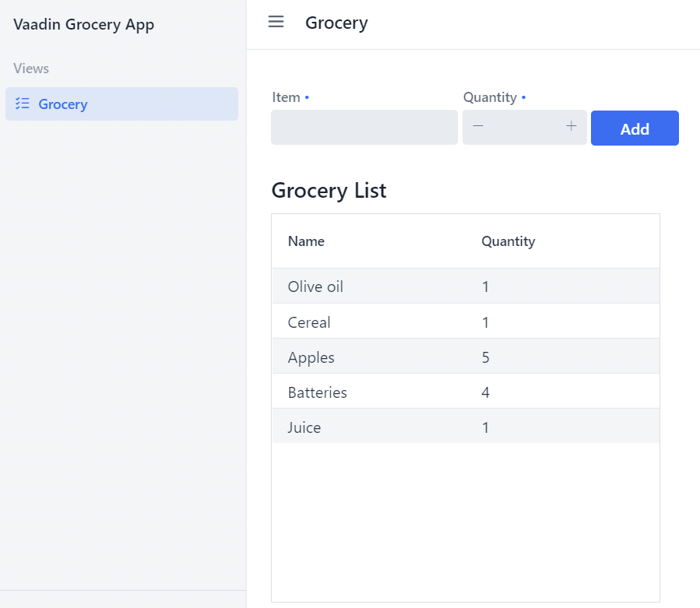Click the Vaadin Grocery App title
This screenshot has height=608, width=700.
[84, 25]
